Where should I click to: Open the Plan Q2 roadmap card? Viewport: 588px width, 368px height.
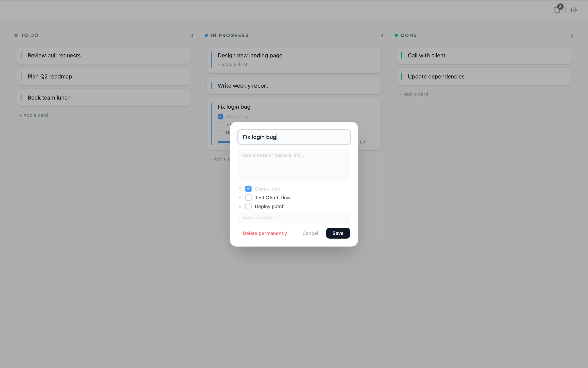(x=104, y=76)
